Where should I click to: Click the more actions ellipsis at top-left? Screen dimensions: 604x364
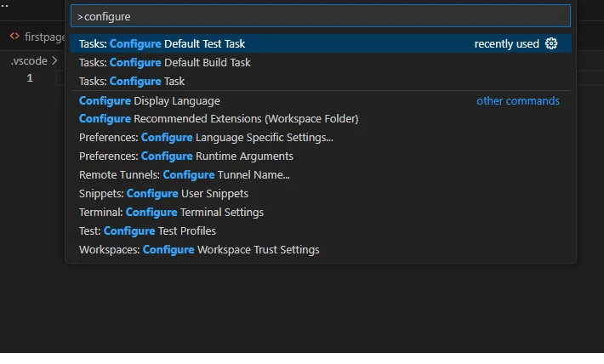point(4,6)
